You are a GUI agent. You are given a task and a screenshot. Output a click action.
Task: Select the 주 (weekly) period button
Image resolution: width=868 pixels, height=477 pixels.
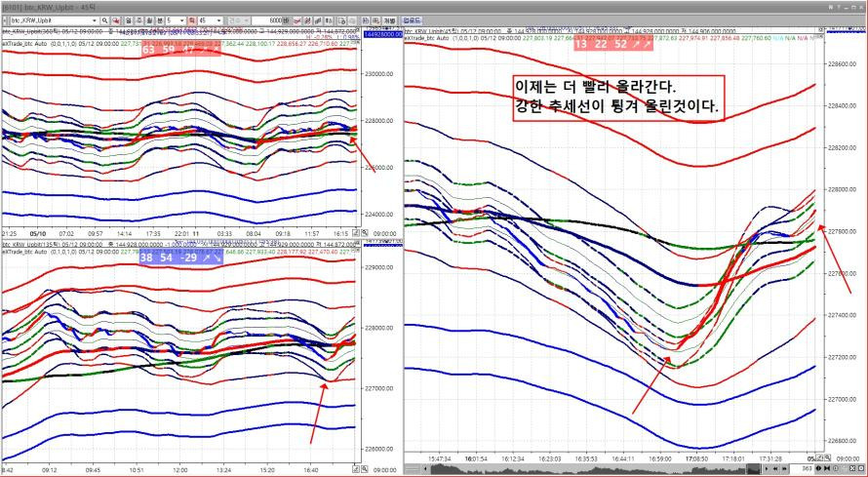pos(138,20)
